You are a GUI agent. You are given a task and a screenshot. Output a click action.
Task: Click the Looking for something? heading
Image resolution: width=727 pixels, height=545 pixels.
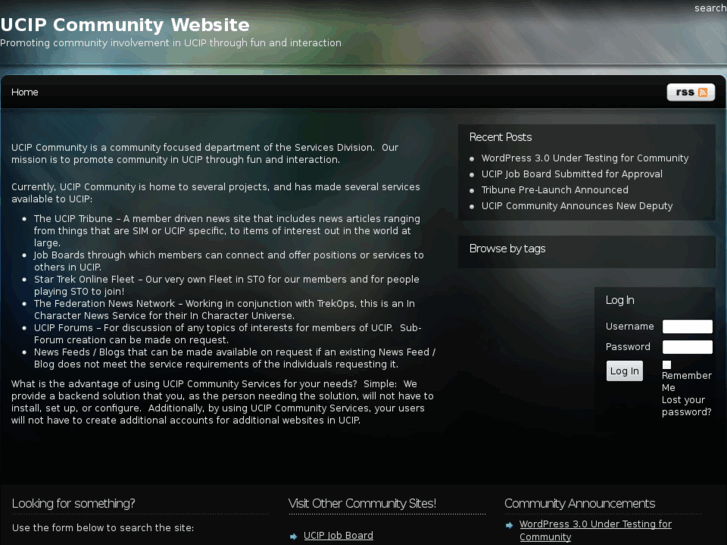pos(73,503)
